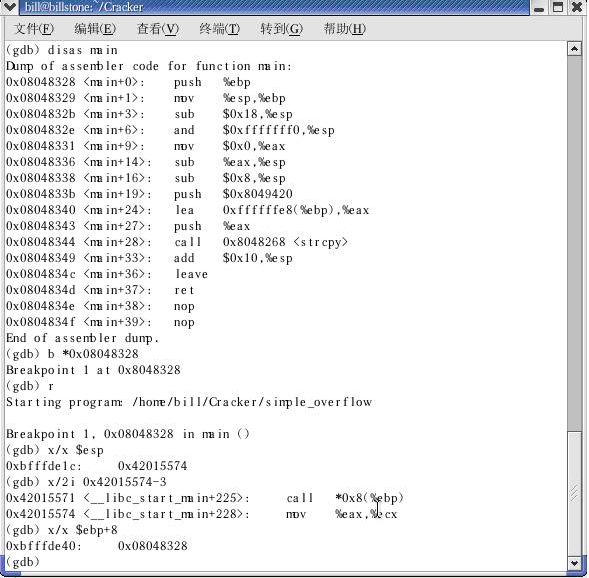Click the '0xbfffde40: 0x08048328' output

[97, 546]
